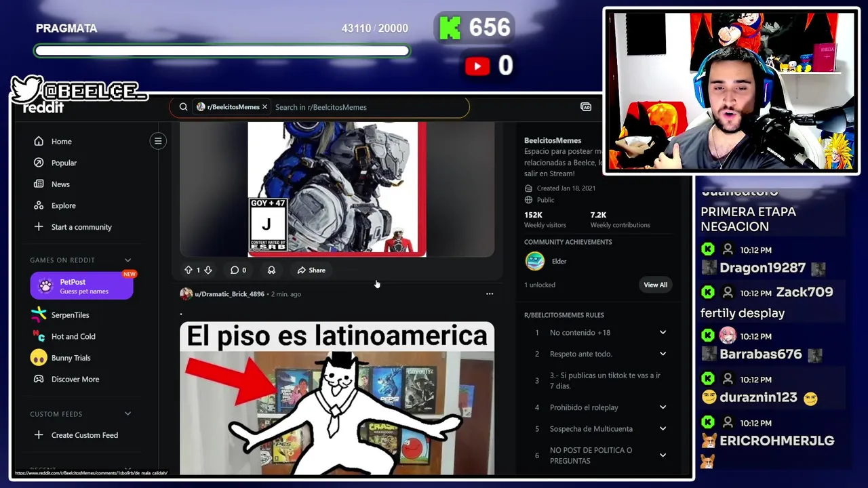
Task: Collapse the Games on Reddit section
Action: pos(127,260)
